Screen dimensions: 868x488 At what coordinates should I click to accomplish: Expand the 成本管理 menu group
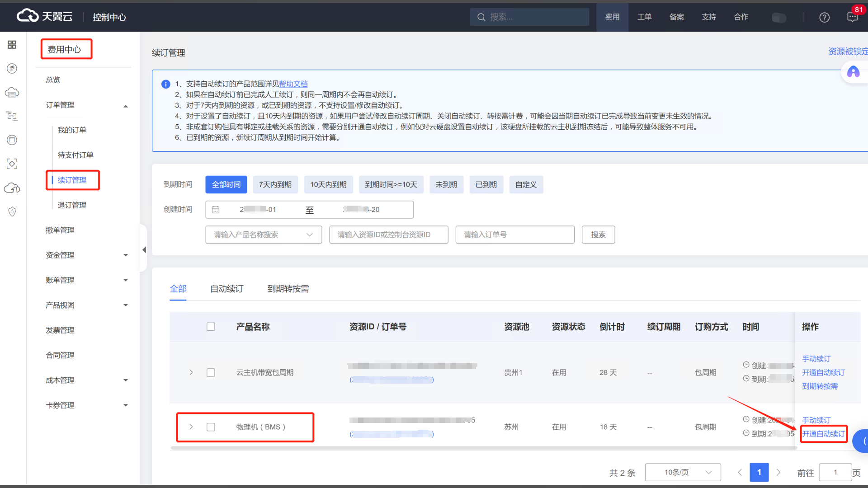126,380
